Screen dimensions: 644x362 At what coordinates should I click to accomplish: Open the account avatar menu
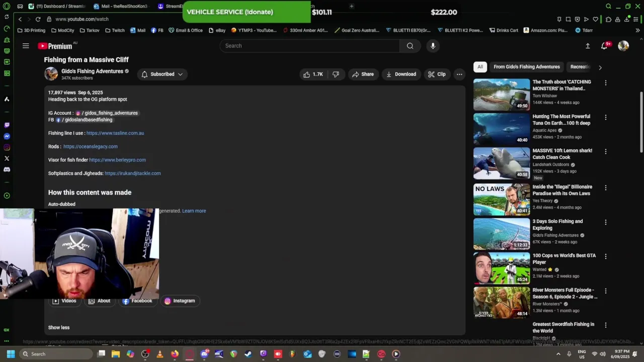623,46
